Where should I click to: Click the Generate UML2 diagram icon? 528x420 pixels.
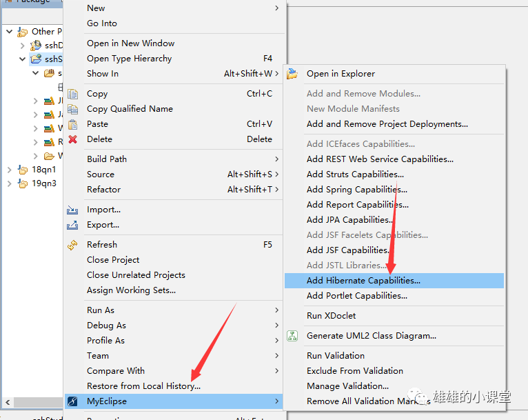[x=292, y=336]
